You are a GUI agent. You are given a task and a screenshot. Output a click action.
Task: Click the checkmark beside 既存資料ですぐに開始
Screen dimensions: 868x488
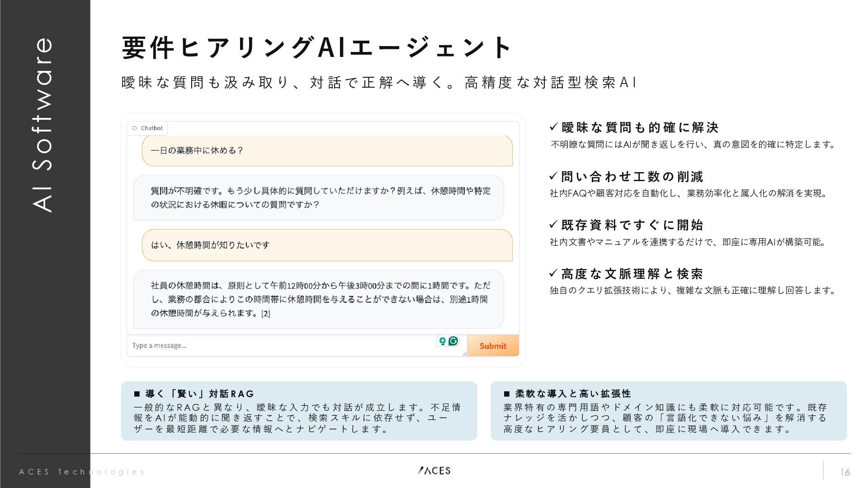coord(554,225)
